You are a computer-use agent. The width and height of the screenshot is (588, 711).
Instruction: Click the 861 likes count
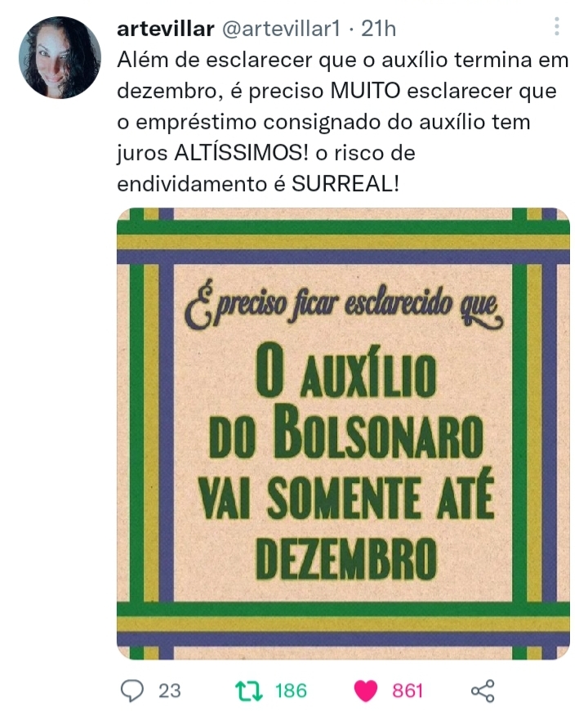point(408,691)
